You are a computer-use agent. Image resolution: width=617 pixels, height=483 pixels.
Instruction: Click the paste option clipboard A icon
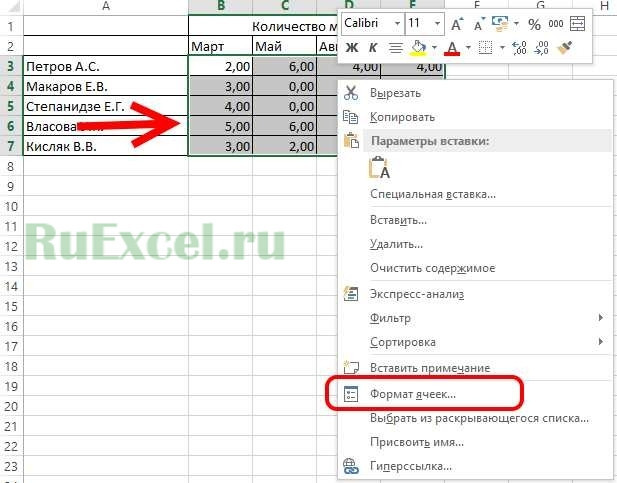click(379, 168)
